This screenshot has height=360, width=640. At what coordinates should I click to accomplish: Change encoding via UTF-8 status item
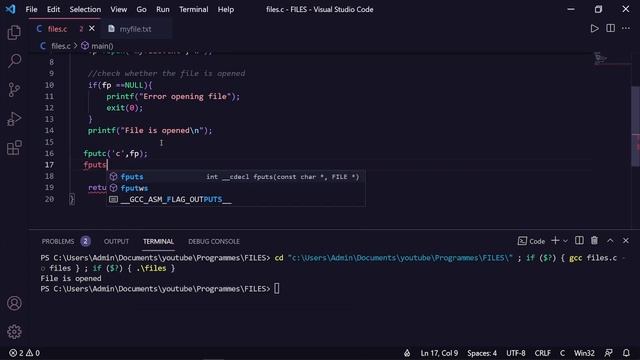pyautogui.click(x=516, y=353)
